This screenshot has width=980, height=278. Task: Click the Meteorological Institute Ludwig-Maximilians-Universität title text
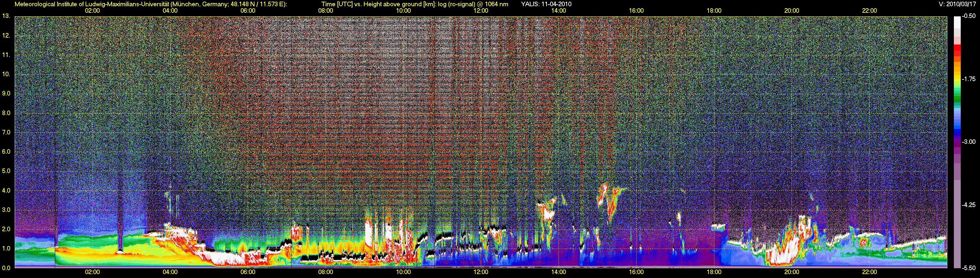(x=151, y=4)
